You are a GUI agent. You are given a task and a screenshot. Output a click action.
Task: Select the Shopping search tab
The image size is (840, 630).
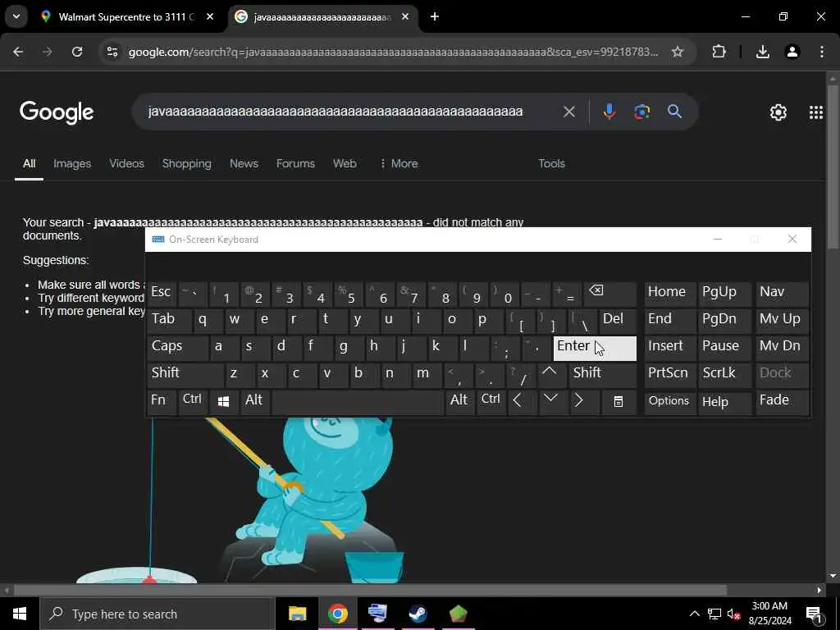(186, 163)
